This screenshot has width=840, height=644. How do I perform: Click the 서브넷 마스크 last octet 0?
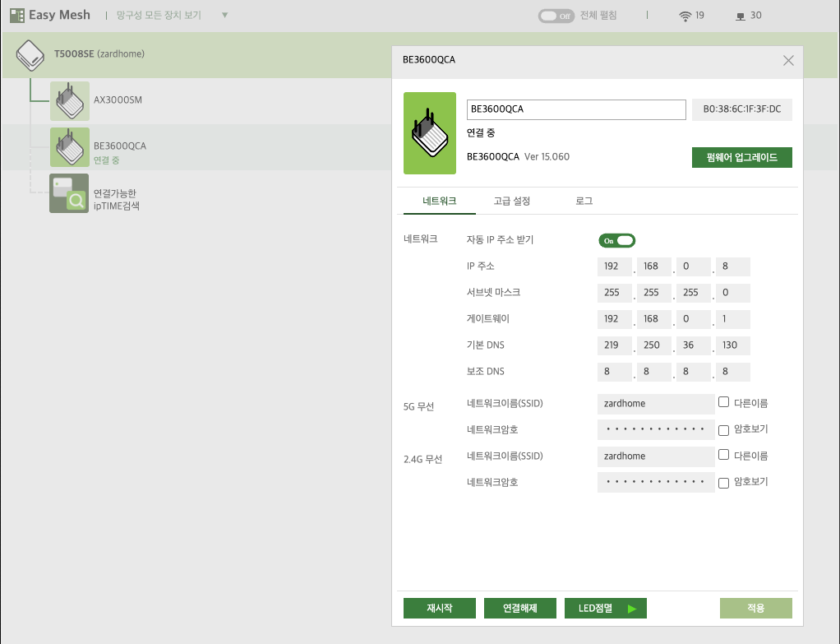[732, 293]
